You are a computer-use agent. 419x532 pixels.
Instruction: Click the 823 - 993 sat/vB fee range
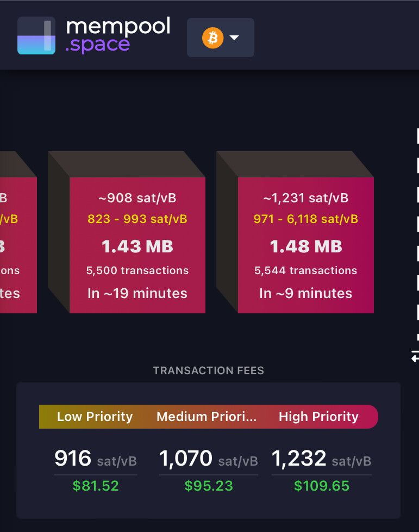137,219
